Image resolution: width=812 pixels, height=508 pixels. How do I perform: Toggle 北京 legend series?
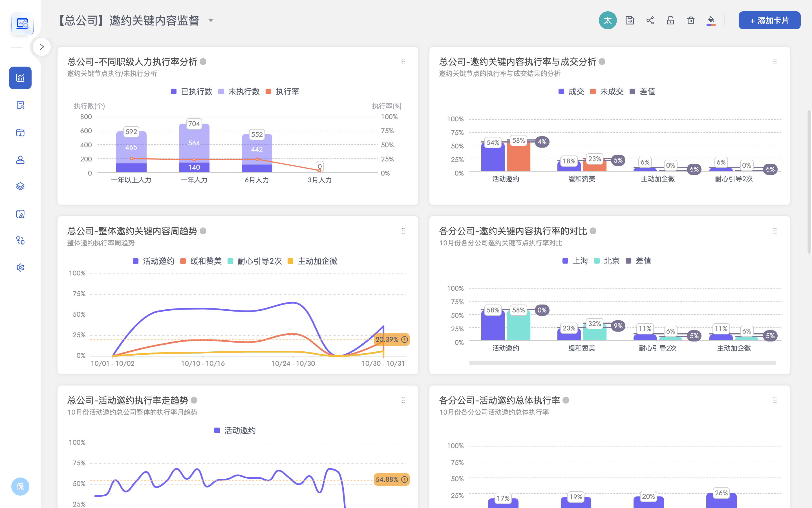(x=607, y=261)
